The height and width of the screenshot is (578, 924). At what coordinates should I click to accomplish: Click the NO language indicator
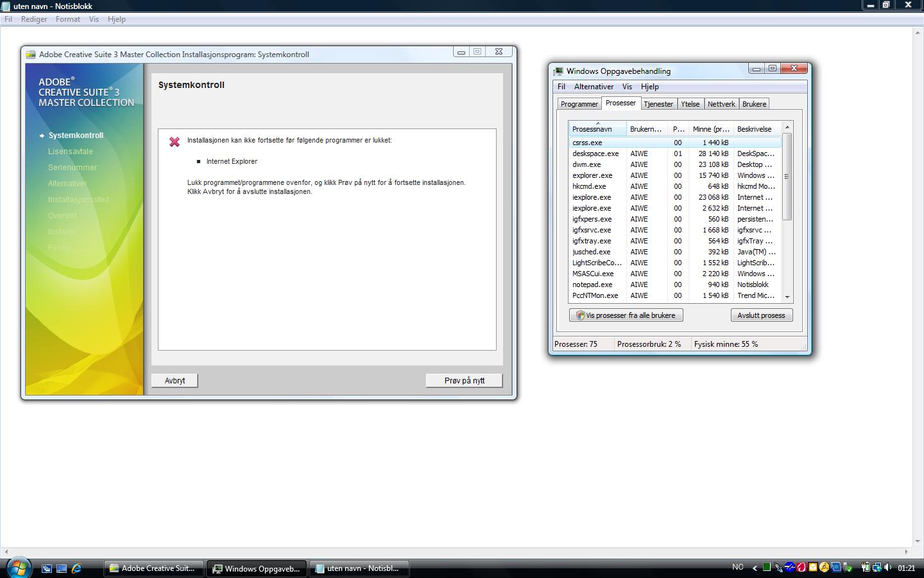click(738, 567)
